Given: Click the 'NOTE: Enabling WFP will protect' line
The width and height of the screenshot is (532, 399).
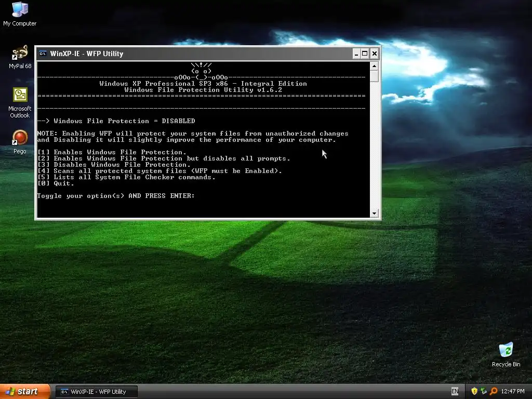Looking at the screenshot, I should pyautogui.click(x=193, y=134).
